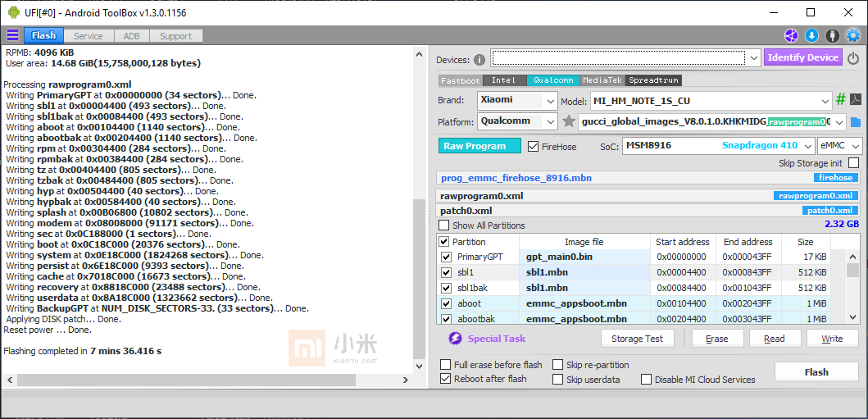The image size is (868, 419).
Task: Select the Fastboot mode tab
Action: pyautogui.click(x=461, y=80)
